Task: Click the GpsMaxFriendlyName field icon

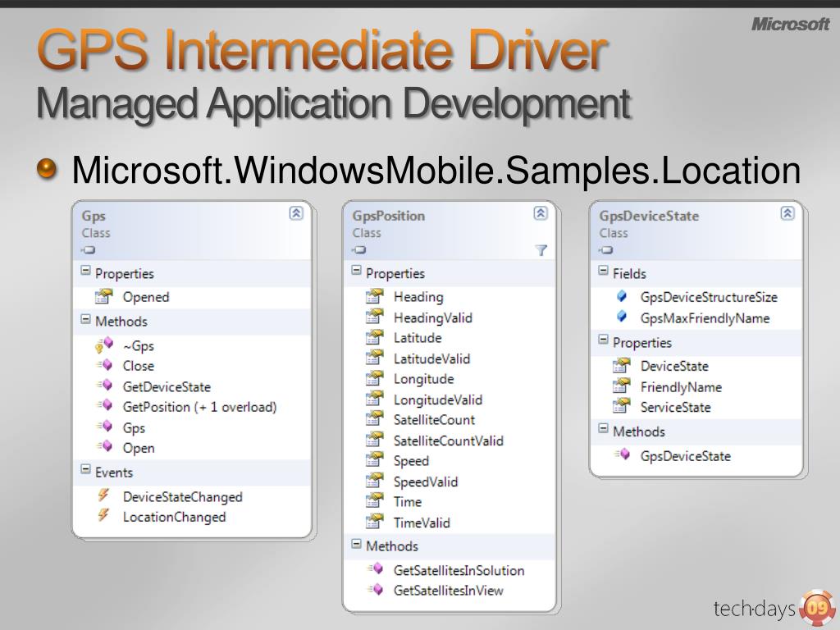Action: 622,317
